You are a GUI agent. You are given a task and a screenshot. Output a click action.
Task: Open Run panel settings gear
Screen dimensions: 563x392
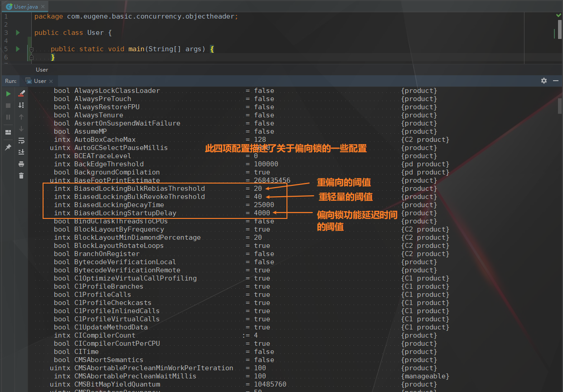(x=544, y=81)
